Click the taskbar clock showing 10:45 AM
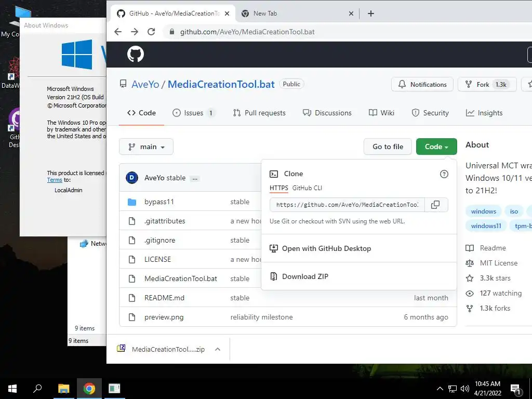 [x=487, y=389]
